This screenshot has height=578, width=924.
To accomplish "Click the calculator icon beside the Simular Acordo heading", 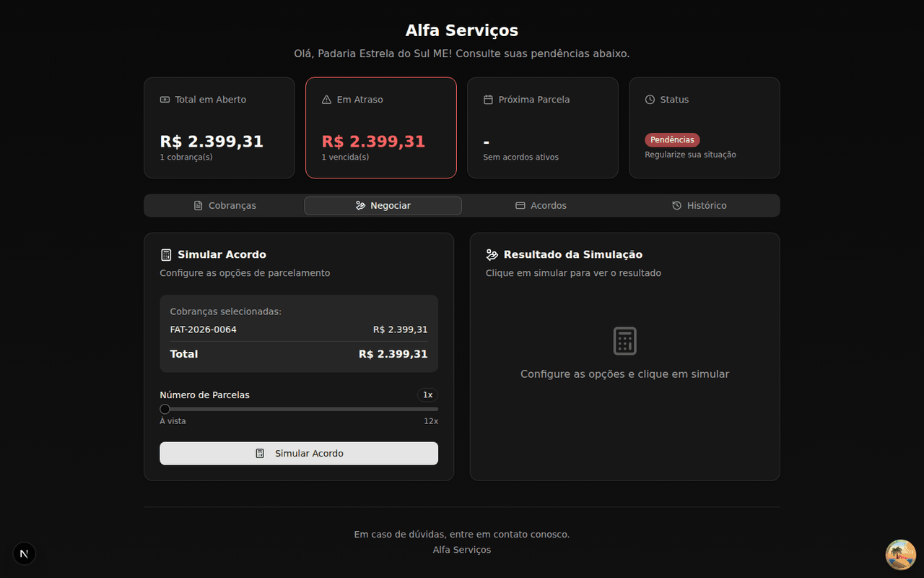I will point(166,254).
